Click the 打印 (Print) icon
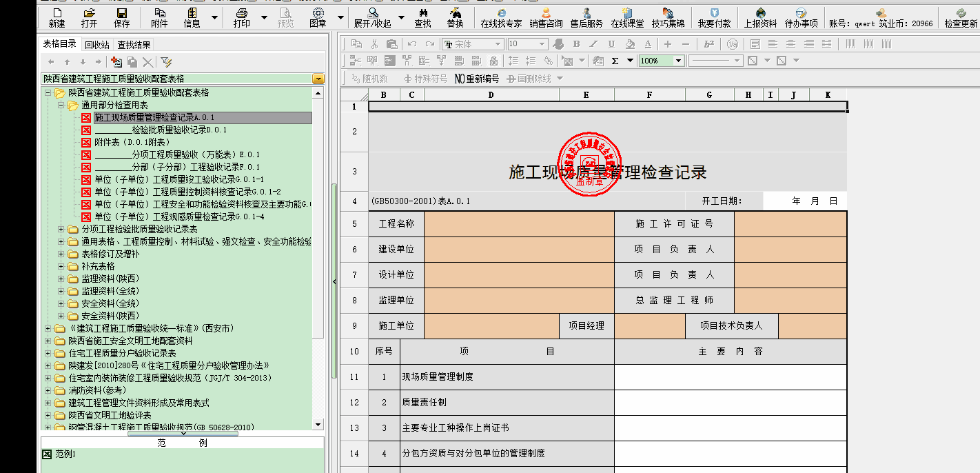 click(241, 17)
